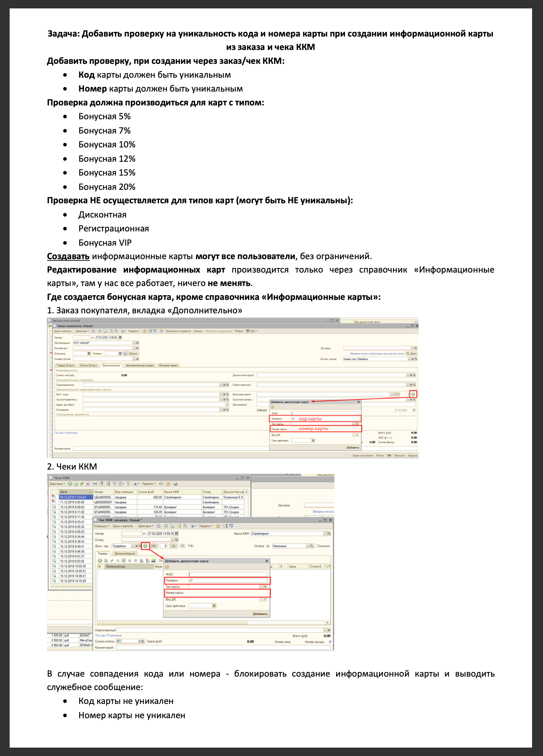Viewport: 543px width, 756px height.
Task: Add a row with the green plus in Чек ККМ Товары toolbar
Action: pos(100,561)
